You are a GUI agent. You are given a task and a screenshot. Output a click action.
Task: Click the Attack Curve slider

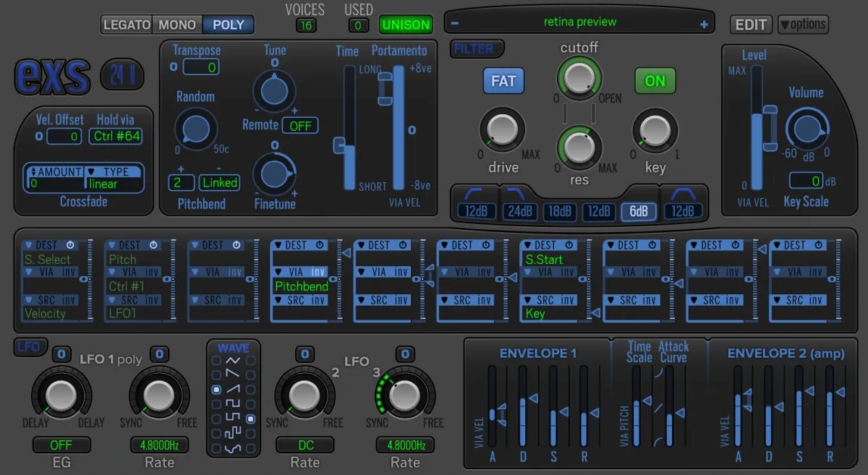point(670,406)
